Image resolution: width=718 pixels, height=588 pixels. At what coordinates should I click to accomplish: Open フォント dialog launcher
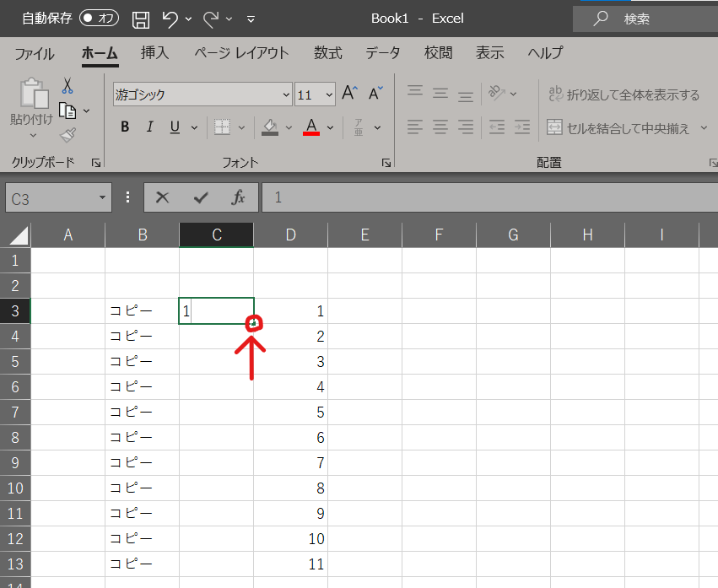coord(386,163)
